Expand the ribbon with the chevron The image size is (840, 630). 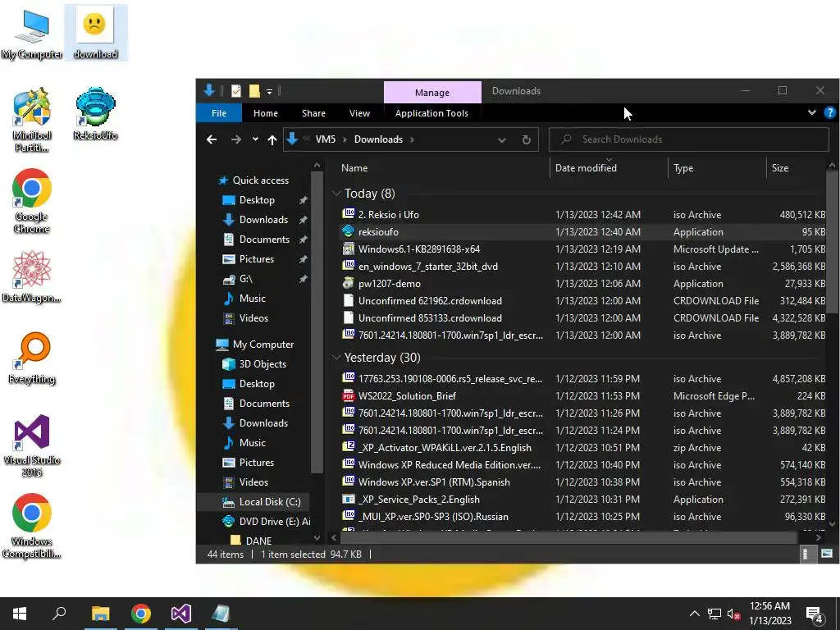click(x=811, y=112)
